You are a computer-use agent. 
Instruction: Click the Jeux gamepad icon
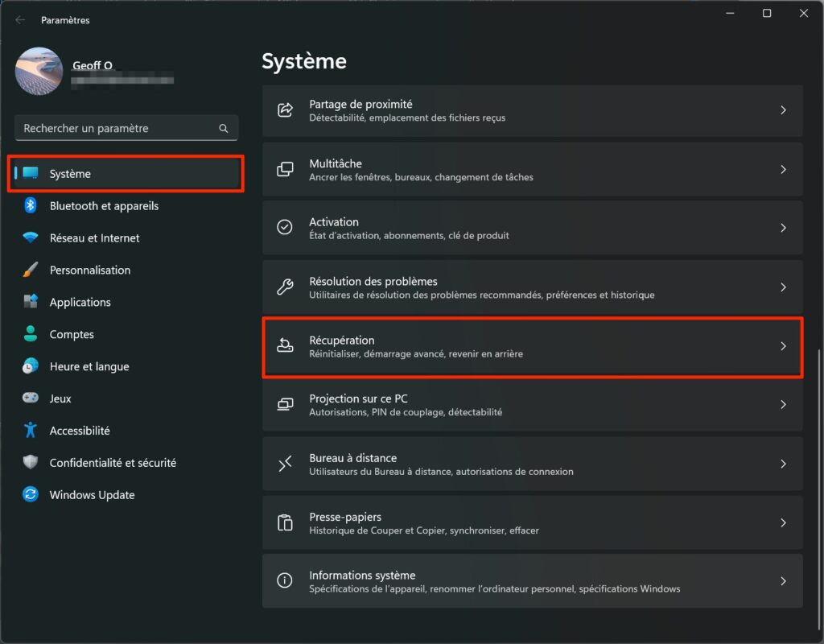coord(31,398)
